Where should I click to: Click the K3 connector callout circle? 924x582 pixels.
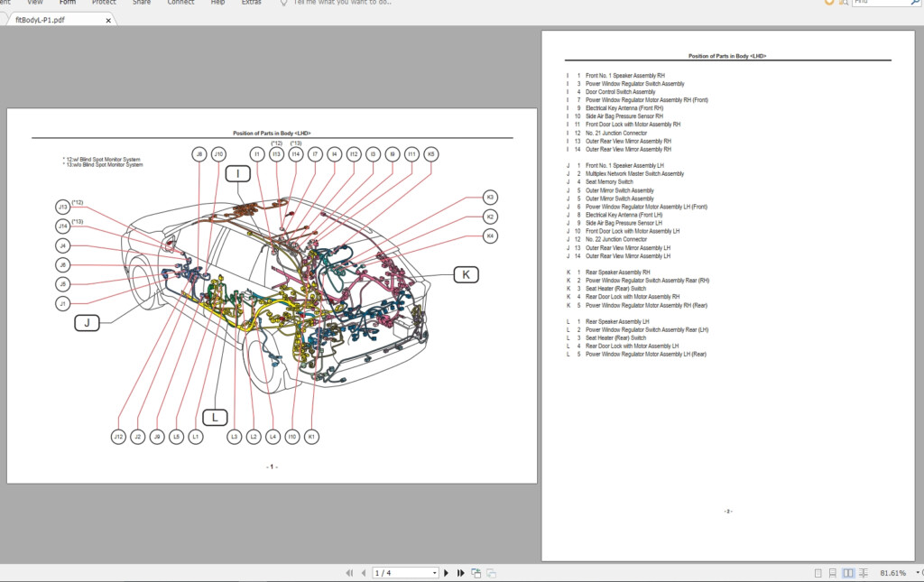tap(490, 198)
